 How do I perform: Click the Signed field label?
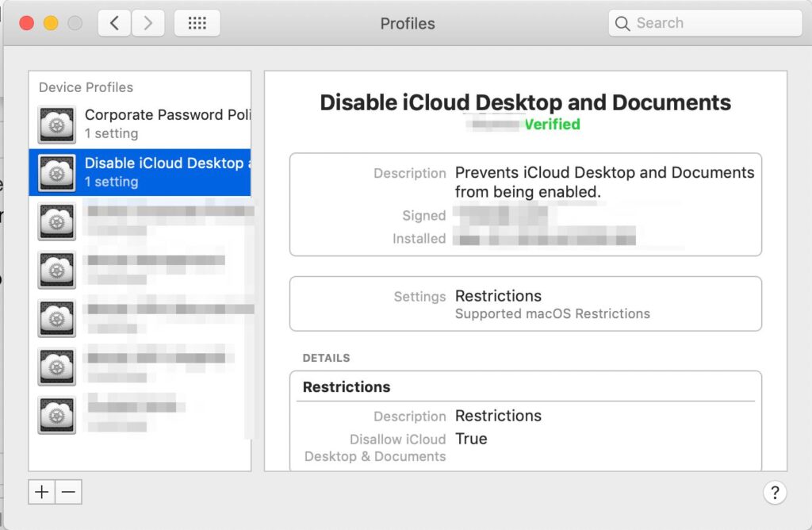pos(423,216)
